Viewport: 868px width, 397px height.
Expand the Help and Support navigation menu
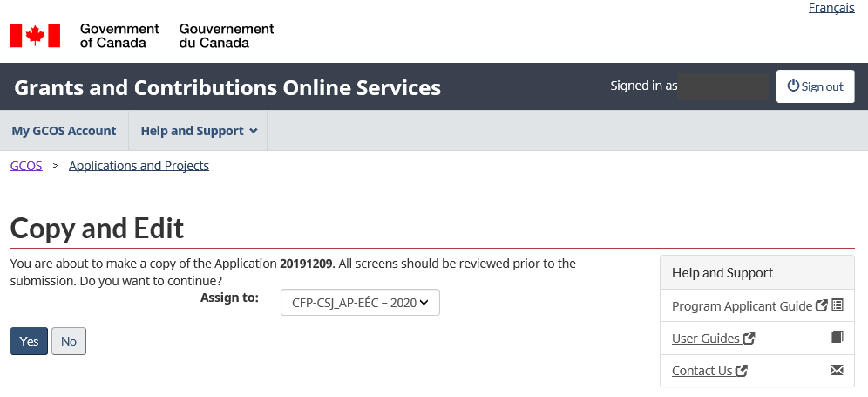[x=199, y=131]
